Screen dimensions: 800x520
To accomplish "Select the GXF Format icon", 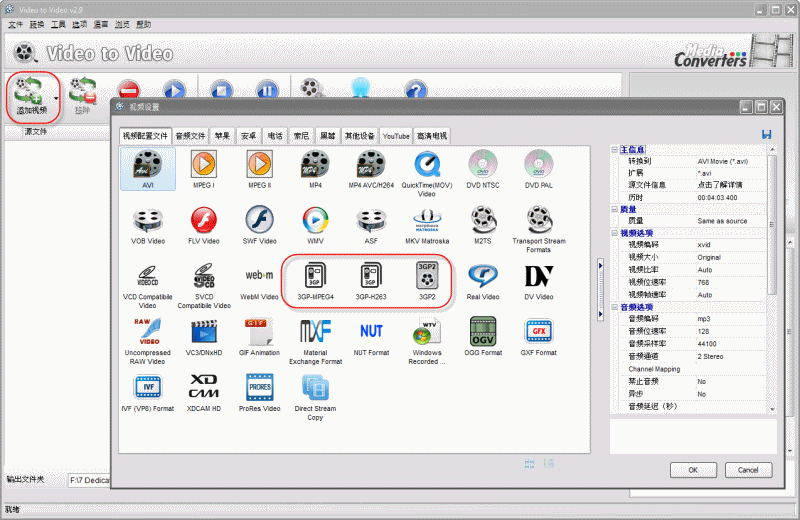I will 539,337.
